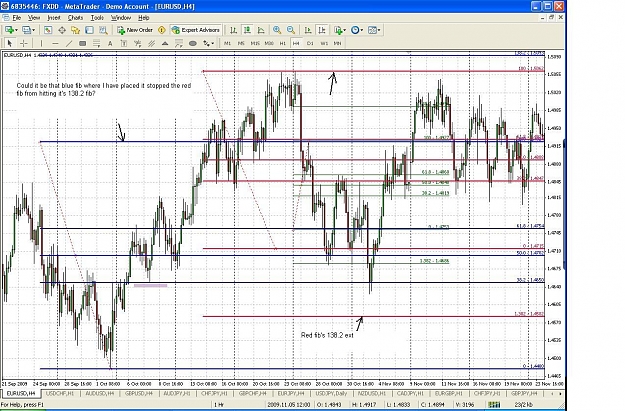Screen dimensions: 625x411
Task: Open the Help menu
Action: 143,18
